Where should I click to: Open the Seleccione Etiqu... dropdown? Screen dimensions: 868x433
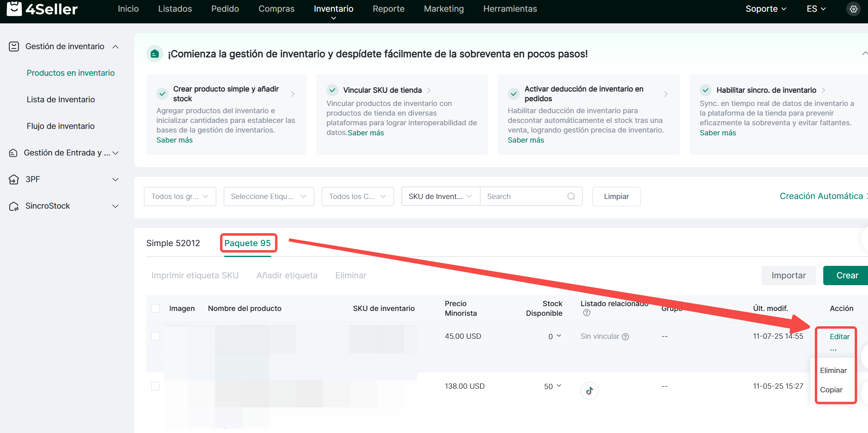(x=268, y=197)
